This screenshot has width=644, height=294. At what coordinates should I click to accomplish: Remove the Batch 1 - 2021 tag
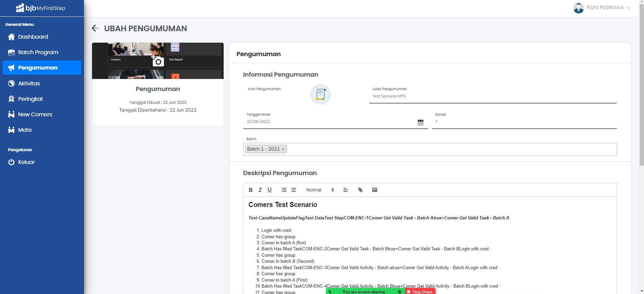283,149
